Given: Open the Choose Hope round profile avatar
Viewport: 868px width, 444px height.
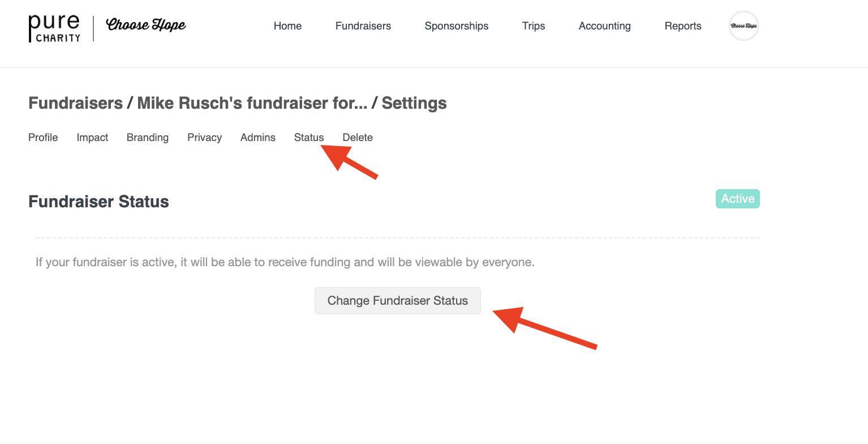Looking at the screenshot, I should [x=744, y=26].
